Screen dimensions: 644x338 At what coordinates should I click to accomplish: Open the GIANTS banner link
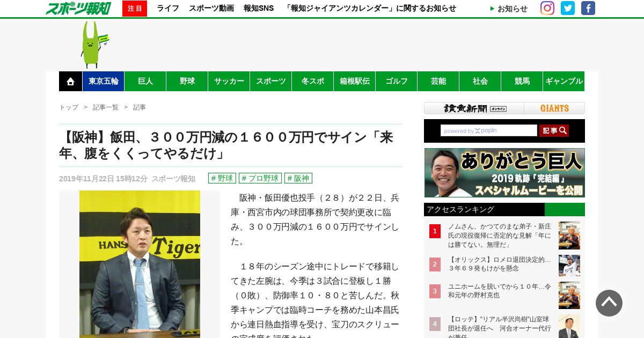(x=554, y=108)
